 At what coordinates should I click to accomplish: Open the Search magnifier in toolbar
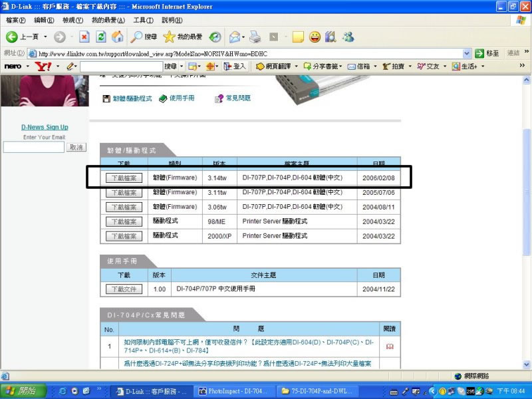click(x=144, y=37)
